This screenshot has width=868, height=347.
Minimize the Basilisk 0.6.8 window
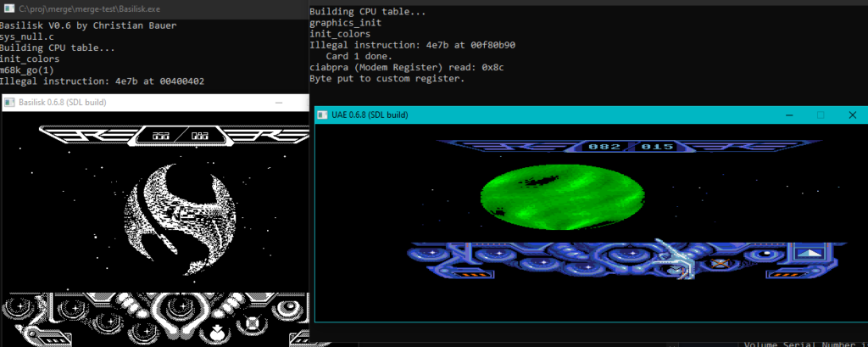tap(278, 103)
